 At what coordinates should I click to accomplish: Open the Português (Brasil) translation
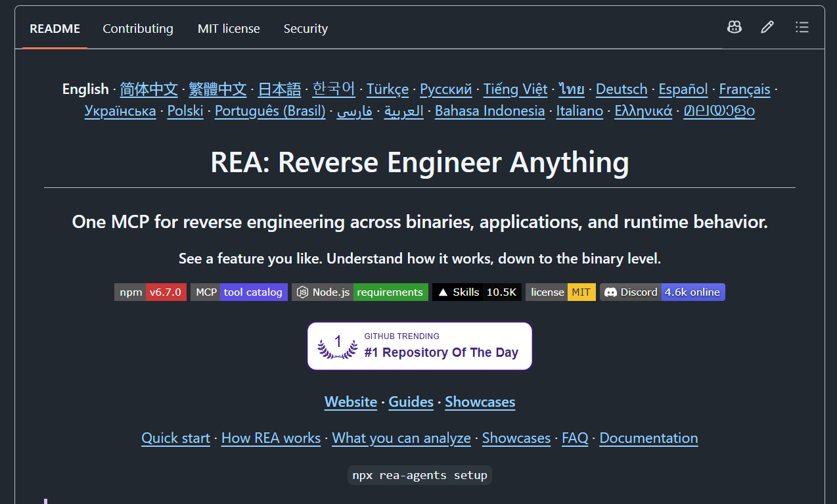click(x=270, y=111)
